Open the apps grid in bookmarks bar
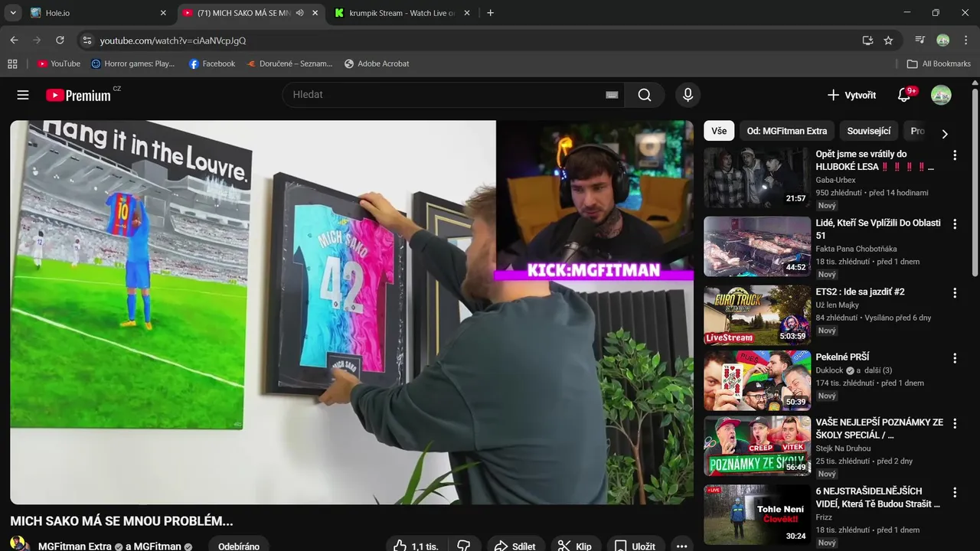 (x=12, y=64)
